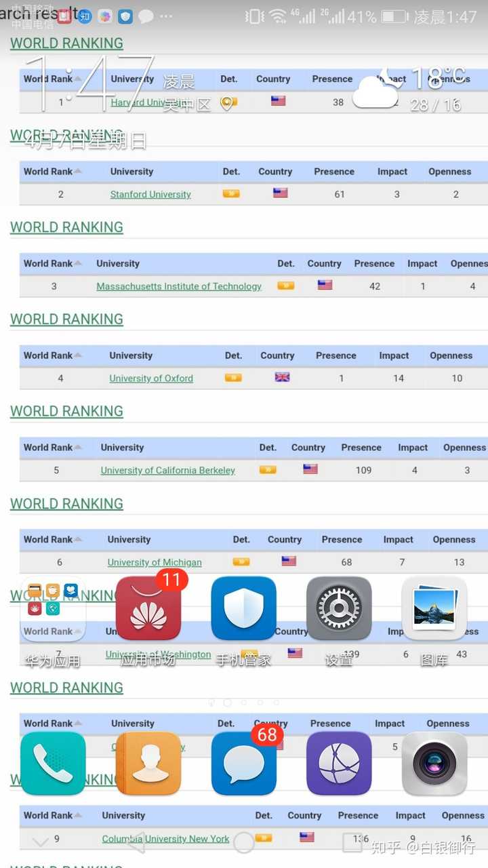Image resolution: width=488 pixels, height=868 pixels.
Task: Select openness value 13 in Michigan row
Action: (460, 562)
